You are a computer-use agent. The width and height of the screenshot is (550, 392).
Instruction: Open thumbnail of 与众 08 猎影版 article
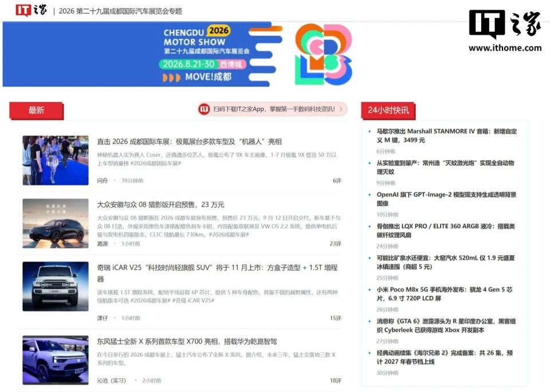point(56,223)
